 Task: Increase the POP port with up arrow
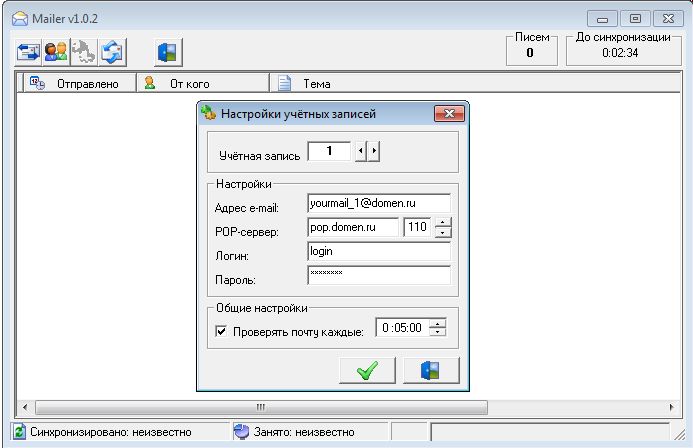coord(442,222)
